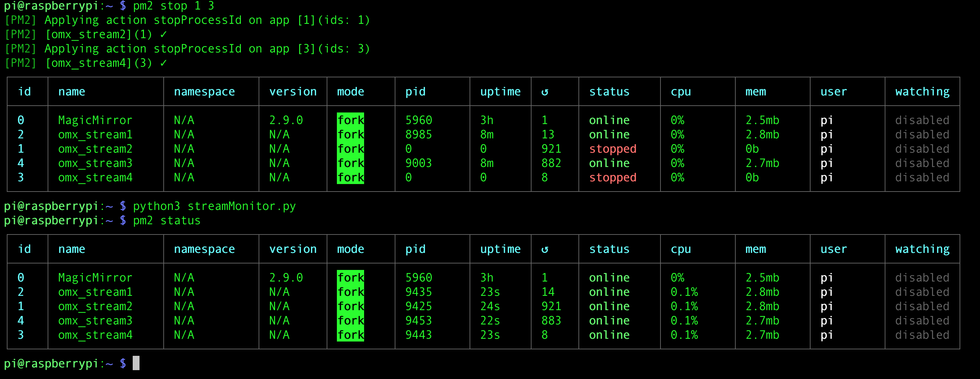Click red stopped status of omx_stream4
Viewport: 980px width, 379px height.
pyautogui.click(x=612, y=178)
